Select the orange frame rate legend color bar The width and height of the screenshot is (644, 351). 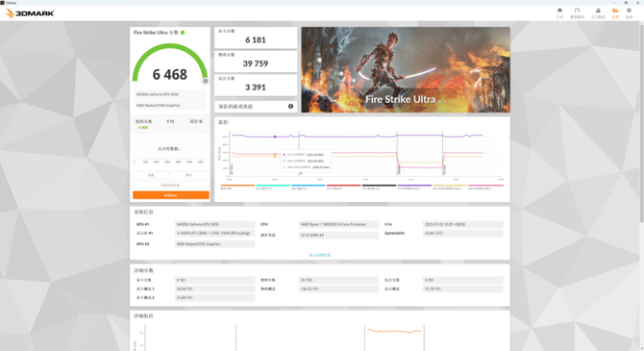237,187
